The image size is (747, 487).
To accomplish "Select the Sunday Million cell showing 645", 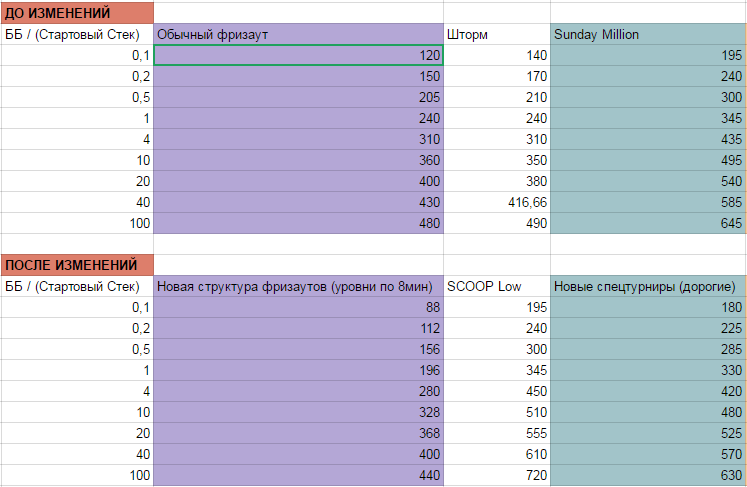I will (x=648, y=223).
